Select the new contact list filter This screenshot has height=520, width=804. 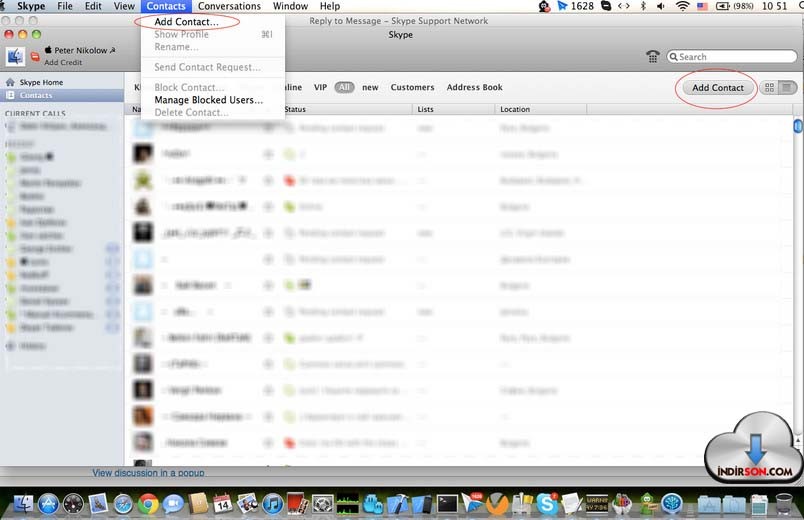coord(370,87)
